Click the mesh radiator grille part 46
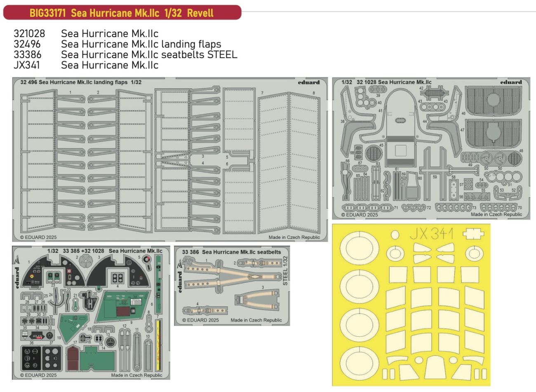Viewport: 536px width, 392px height. 494,101
